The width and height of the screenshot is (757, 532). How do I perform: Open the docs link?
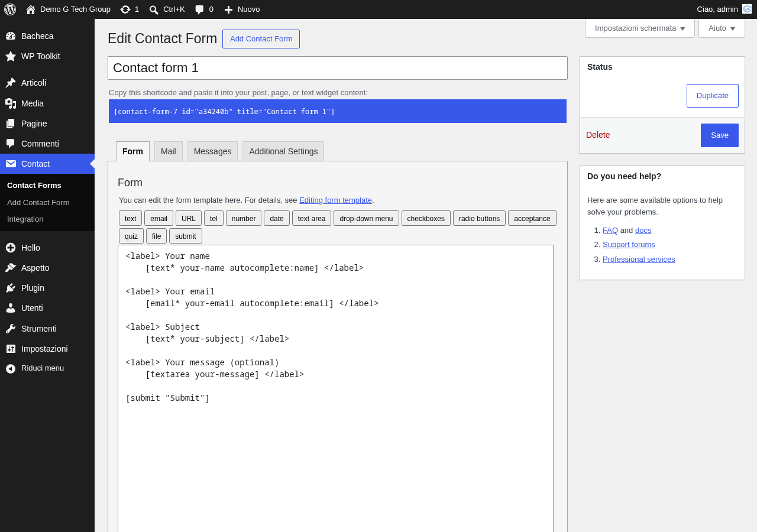(643, 230)
